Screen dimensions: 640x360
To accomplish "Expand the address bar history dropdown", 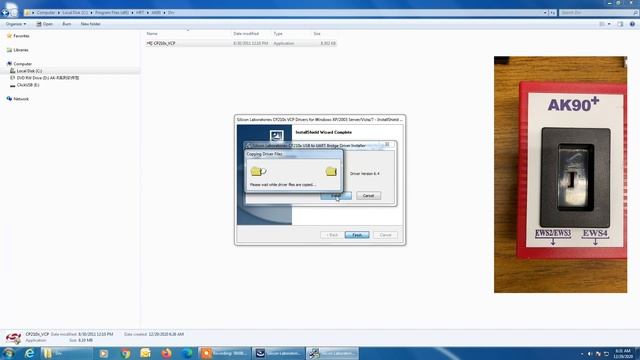I will tap(545, 13).
